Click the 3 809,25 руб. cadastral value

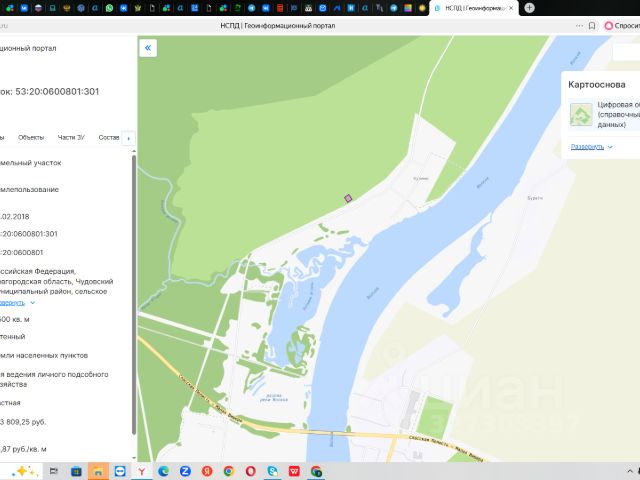point(23,422)
